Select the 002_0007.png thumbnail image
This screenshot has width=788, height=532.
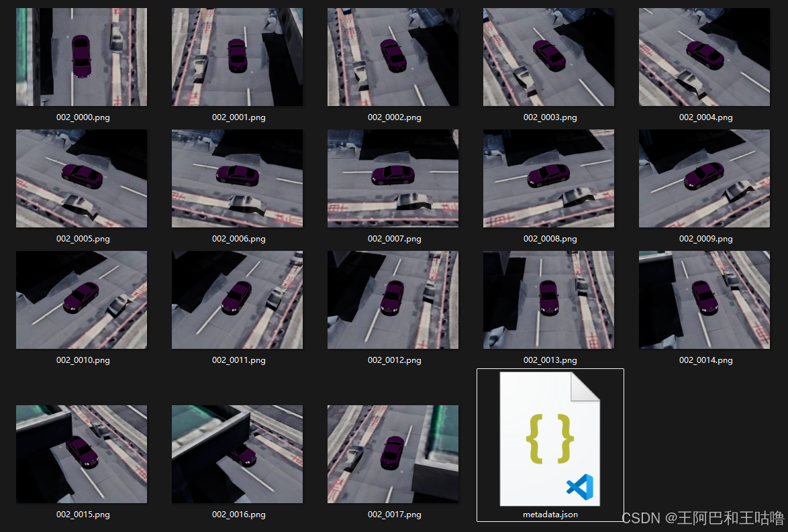pyautogui.click(x=393, y=178)
